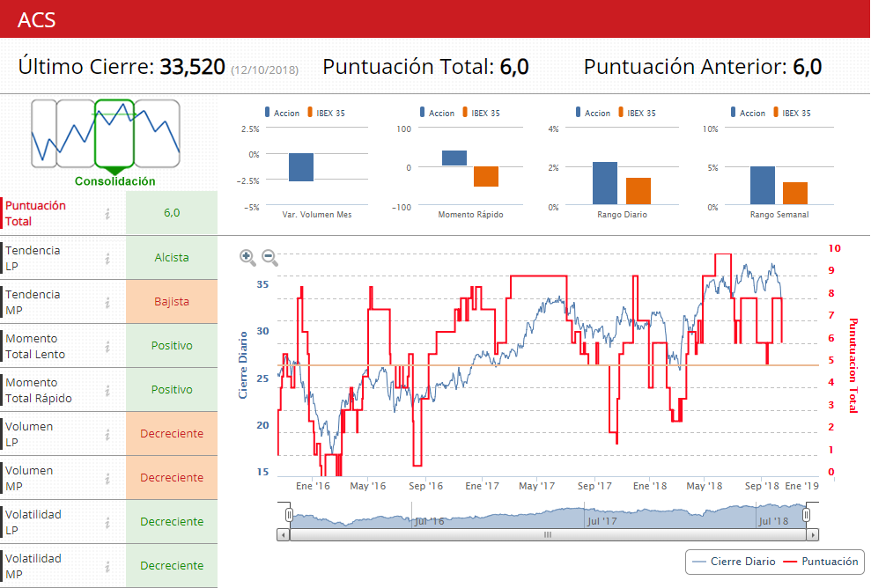Click the Jul '16 label in navigator

(429, 521)
